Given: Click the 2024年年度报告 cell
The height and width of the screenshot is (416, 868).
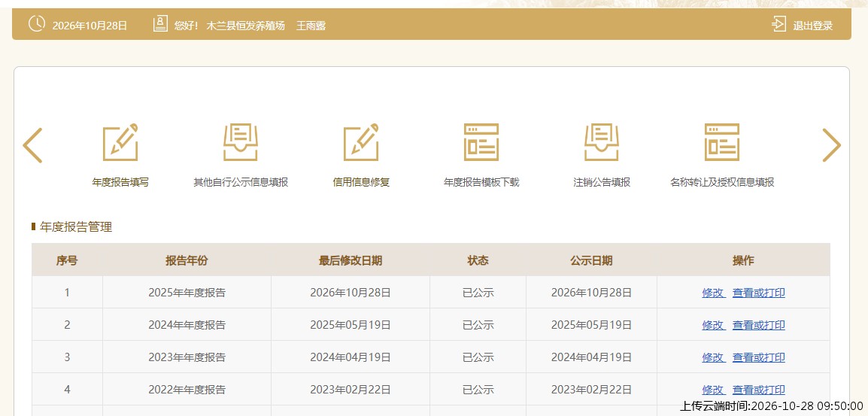Looking at the screenshot, I should pyautogui.click(x=187, y=325).
